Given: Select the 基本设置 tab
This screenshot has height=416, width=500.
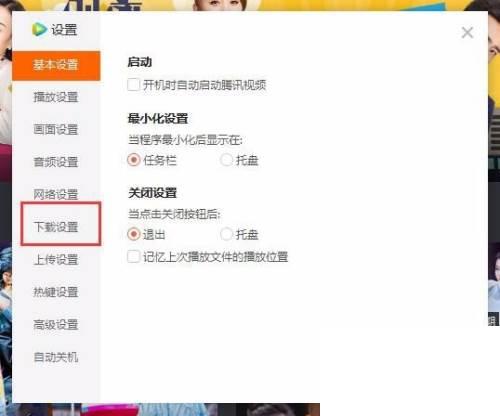Looking at the screenshot, I should [56, 65].
